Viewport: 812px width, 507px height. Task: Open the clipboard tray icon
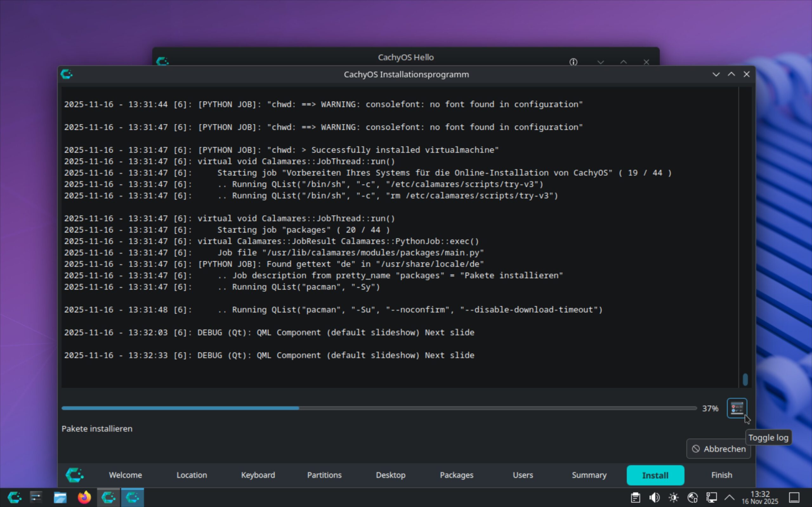point(635,497)
